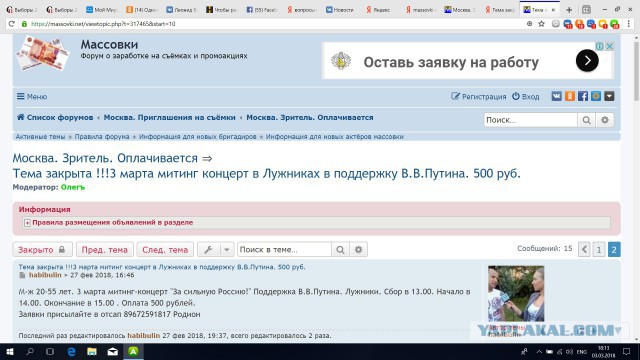Go to previous page arrow in pagination

pos(584,249)
